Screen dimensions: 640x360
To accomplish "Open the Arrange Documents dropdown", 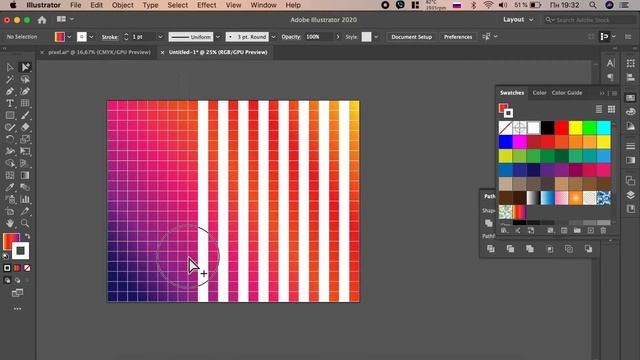I will coord(65,19).
